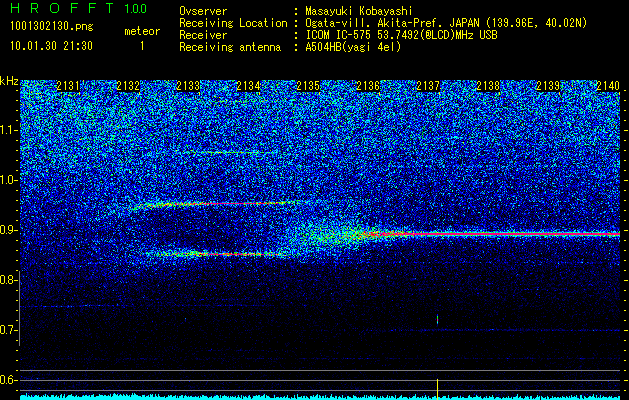Click the ICOM IC-575 receiver text
Screen dimensions: 629x400
pos(401,35)
